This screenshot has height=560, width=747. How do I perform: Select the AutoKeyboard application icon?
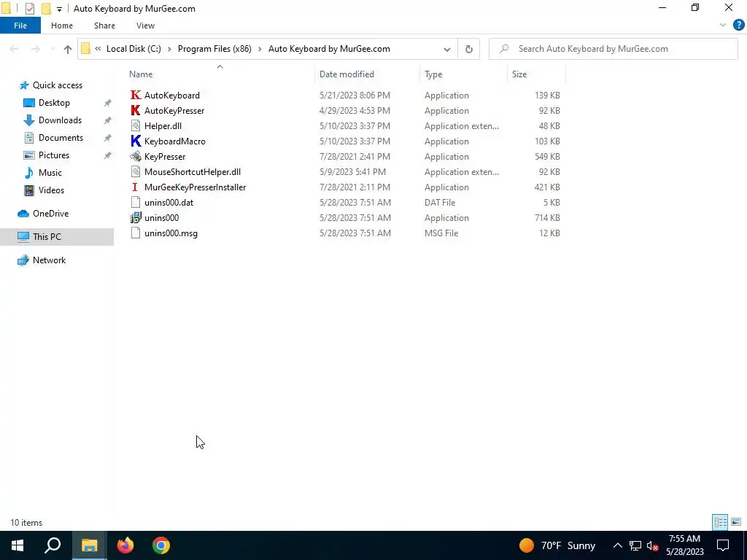[x=136, y=96]
